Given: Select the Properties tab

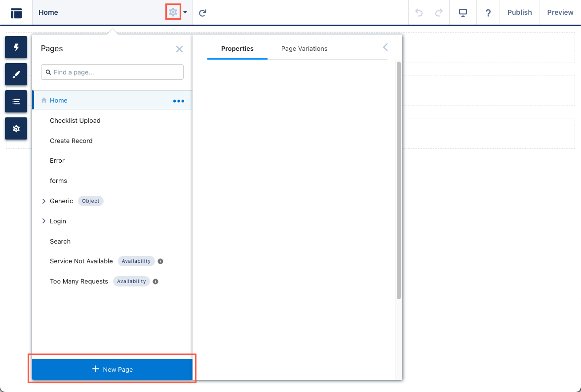Looking at the screenshot, I should (x=237, y=49).
